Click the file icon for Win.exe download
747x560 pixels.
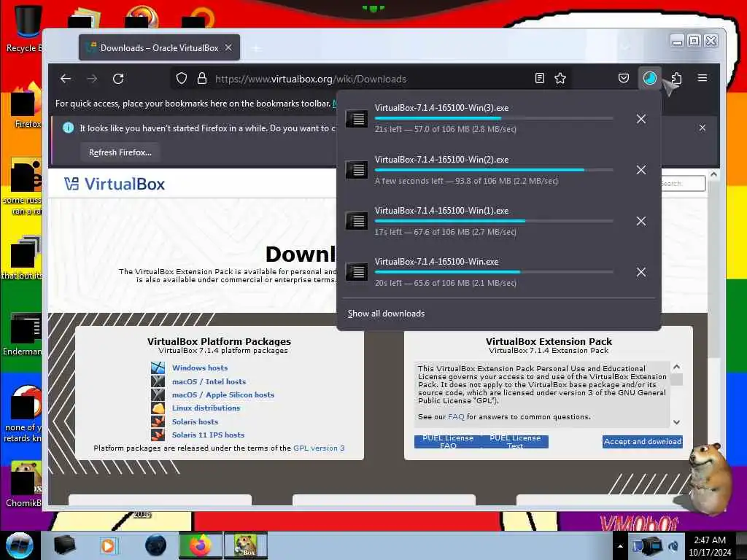point(356,272)
